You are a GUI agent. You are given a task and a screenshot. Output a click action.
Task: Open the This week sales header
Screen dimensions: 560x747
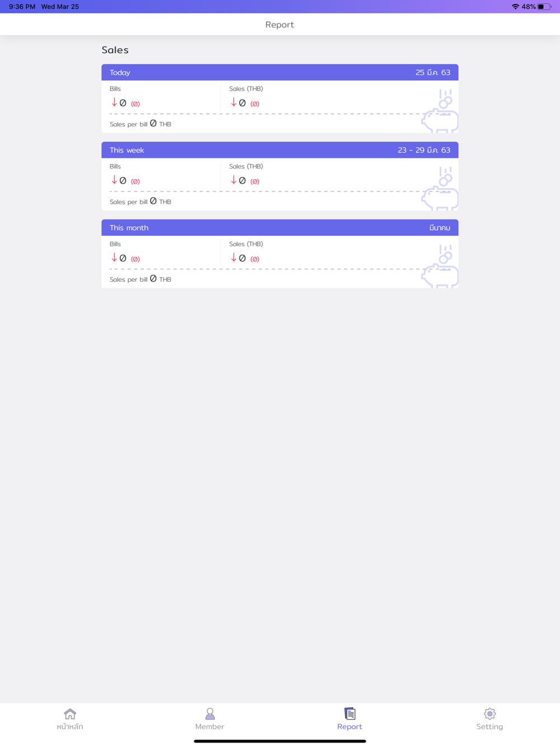coord(280,150)
